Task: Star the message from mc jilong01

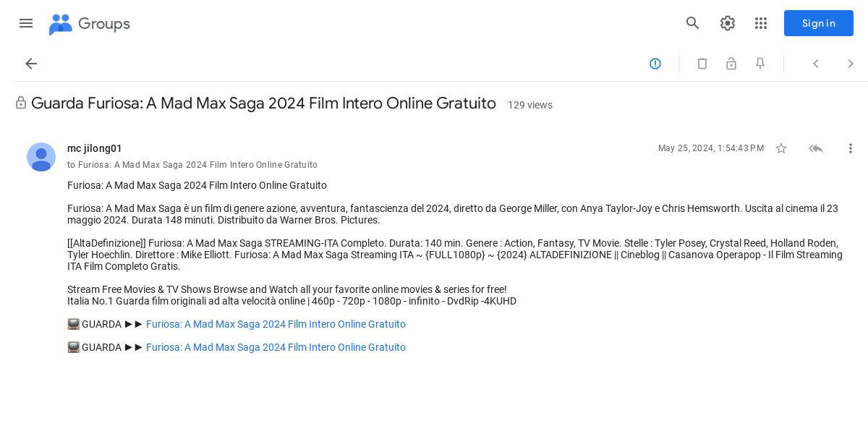Action: (x=781, y=148)
